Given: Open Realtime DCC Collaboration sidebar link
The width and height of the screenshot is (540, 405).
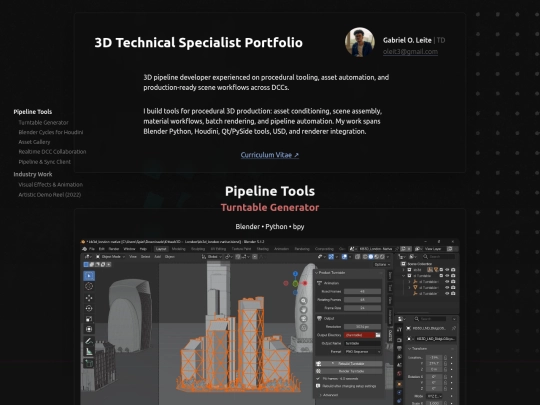Looking at the screenshot, I should coord(52,152).
